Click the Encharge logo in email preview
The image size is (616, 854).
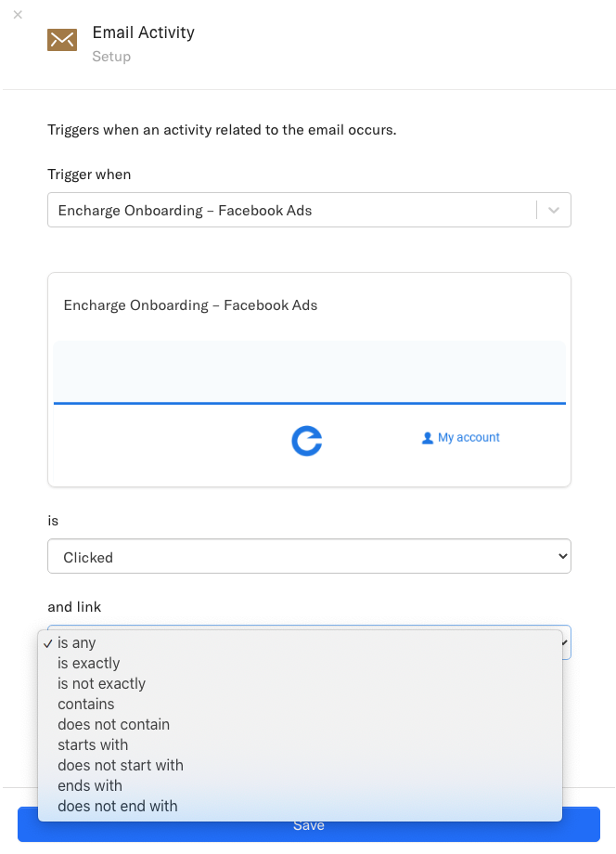(x=306, y=441)
